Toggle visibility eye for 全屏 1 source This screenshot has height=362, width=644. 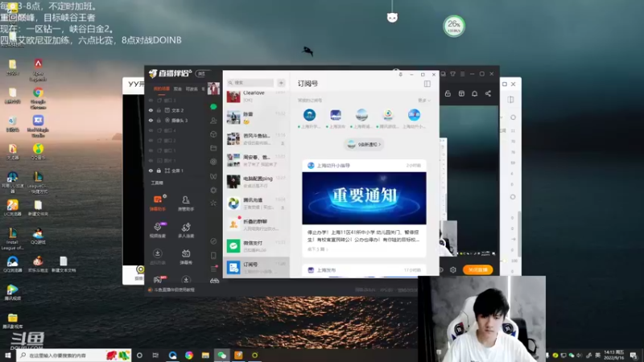coord(151,171)
